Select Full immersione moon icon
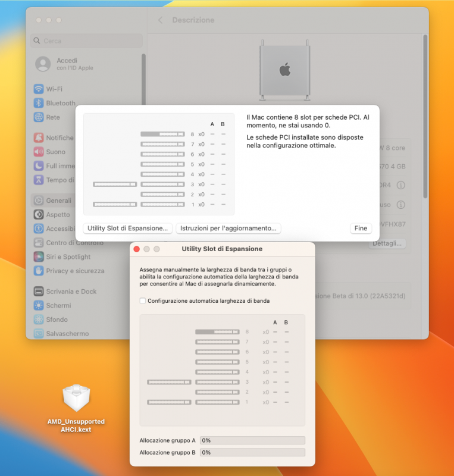The image size is (454, 476). pos(39,166)
